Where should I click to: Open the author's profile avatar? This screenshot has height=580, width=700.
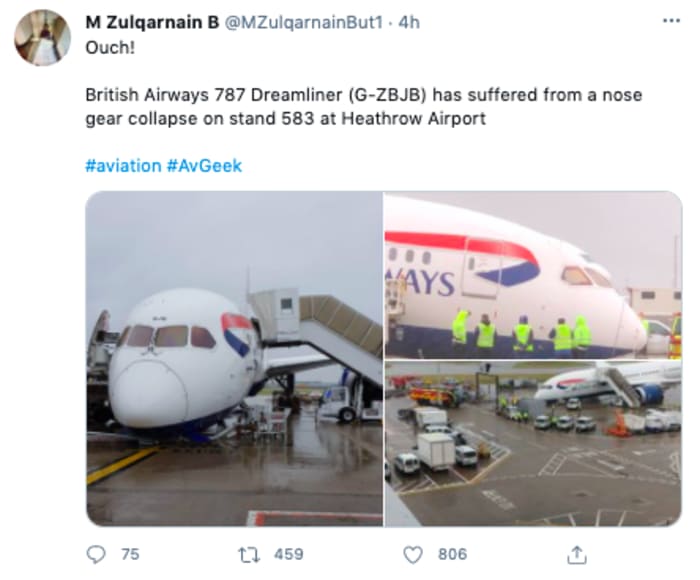tap(41, 38)
